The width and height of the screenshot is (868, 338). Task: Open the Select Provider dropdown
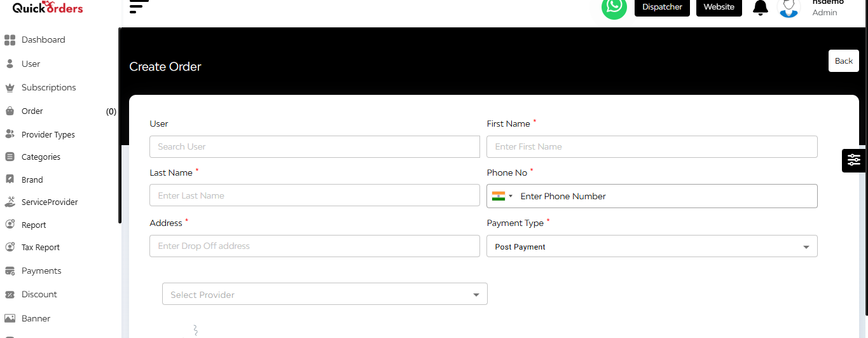(325, 294)
